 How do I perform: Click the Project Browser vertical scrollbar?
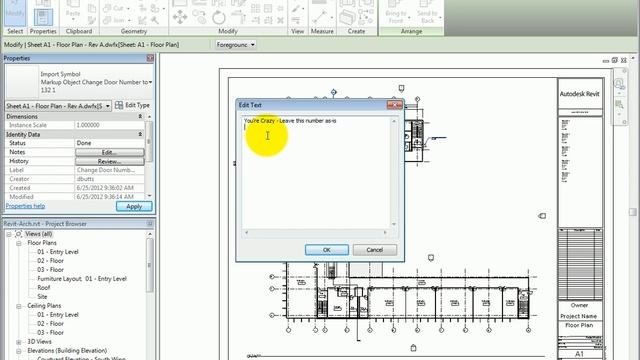(150, 295)
